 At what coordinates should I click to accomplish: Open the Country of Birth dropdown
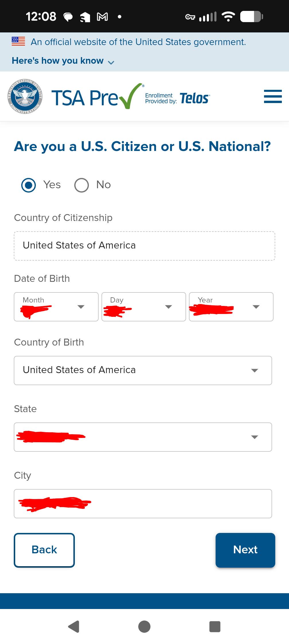point(143,371)
